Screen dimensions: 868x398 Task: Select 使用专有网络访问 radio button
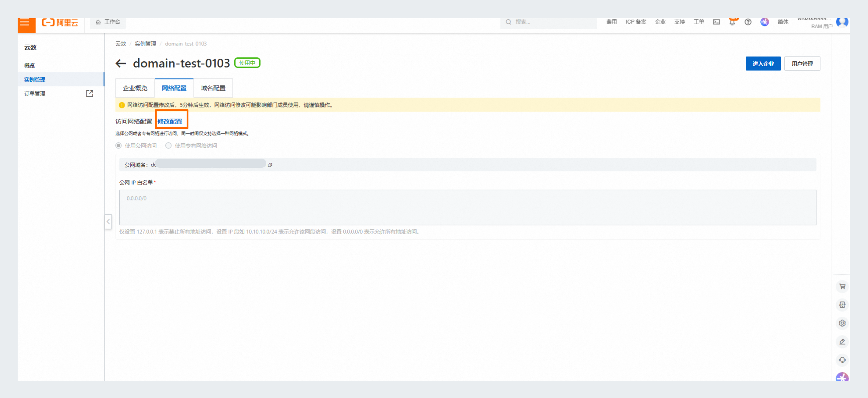pyautogui.click(x=168, y=146)
